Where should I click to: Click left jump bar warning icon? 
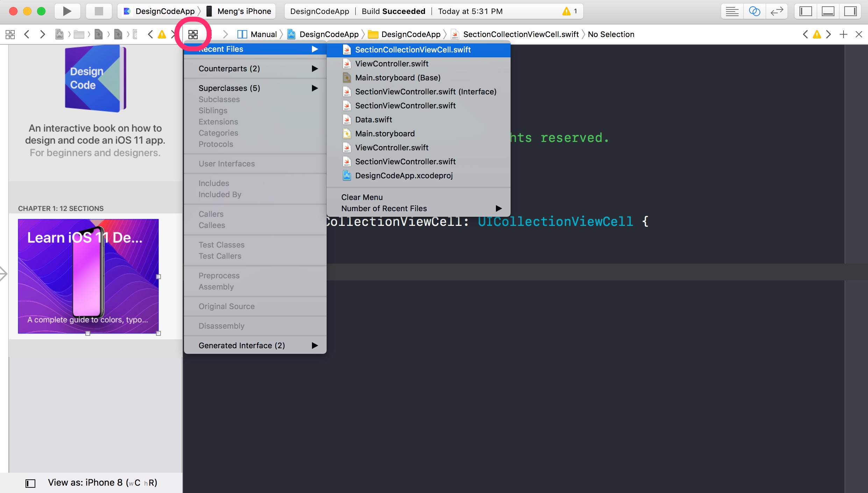162,34
